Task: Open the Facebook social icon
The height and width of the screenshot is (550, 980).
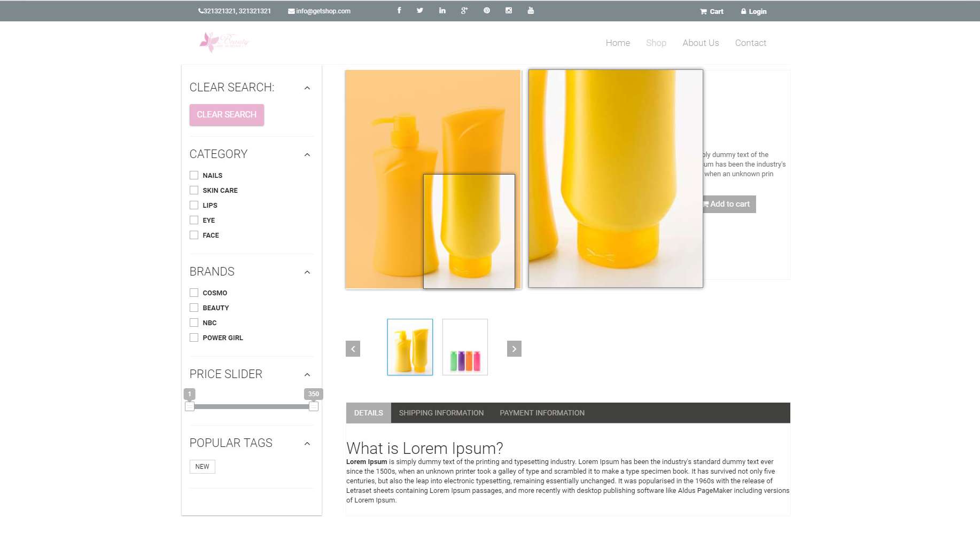Action: 399,11
